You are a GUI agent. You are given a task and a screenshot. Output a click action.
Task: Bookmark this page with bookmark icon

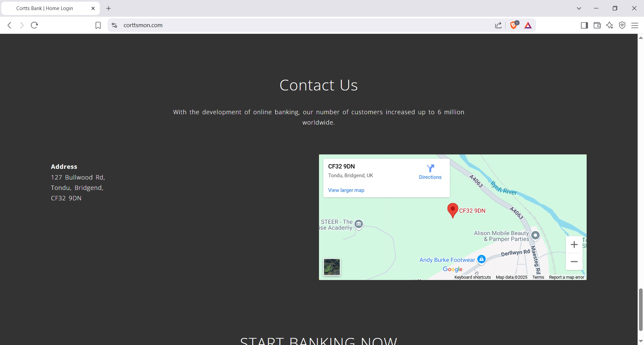click(98, 25)
